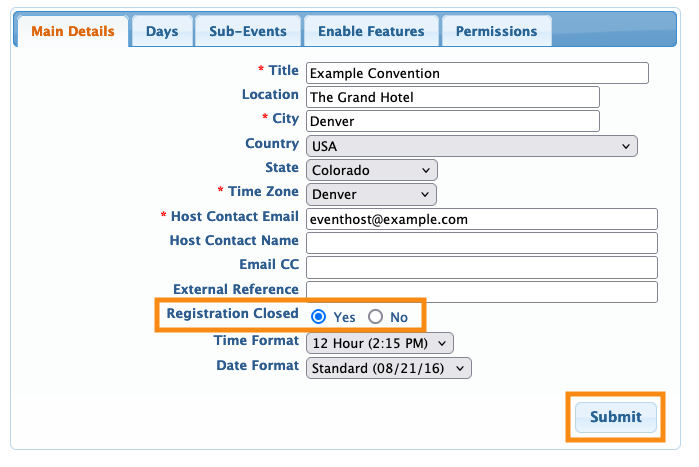Select Yes for Registration Closed
Screen dimensions: 699x467
pos(319,317)
